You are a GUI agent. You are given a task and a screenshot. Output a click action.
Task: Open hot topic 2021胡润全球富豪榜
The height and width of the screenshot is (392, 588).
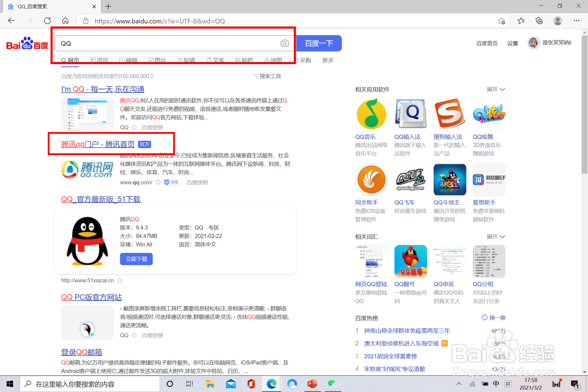(x=390, y=356)
